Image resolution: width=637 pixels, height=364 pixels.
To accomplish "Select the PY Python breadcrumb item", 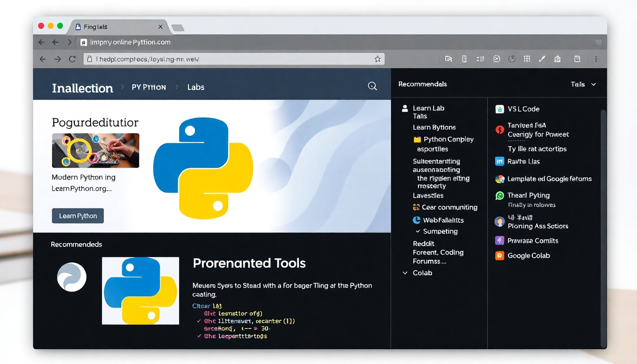I will click(x=149, y=87).
